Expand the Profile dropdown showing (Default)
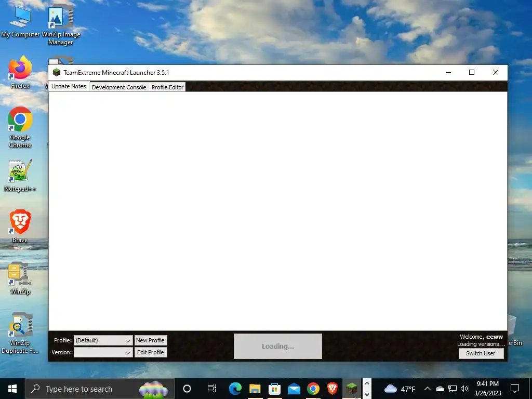The image size is (532, 399). point(103,340)
